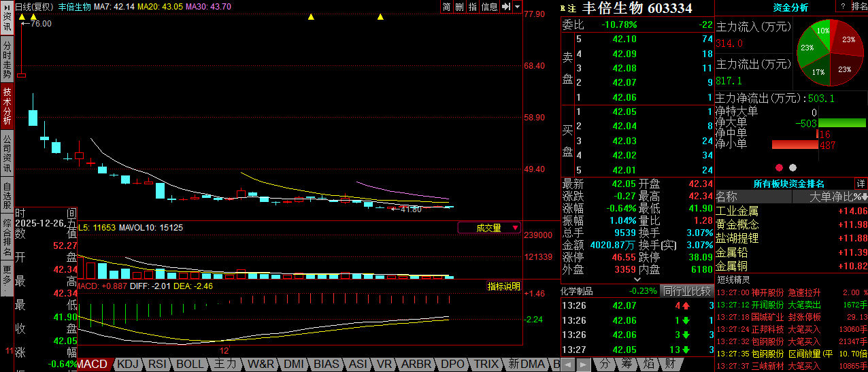Click the 删 delete button above the chart

pos(459,7)
